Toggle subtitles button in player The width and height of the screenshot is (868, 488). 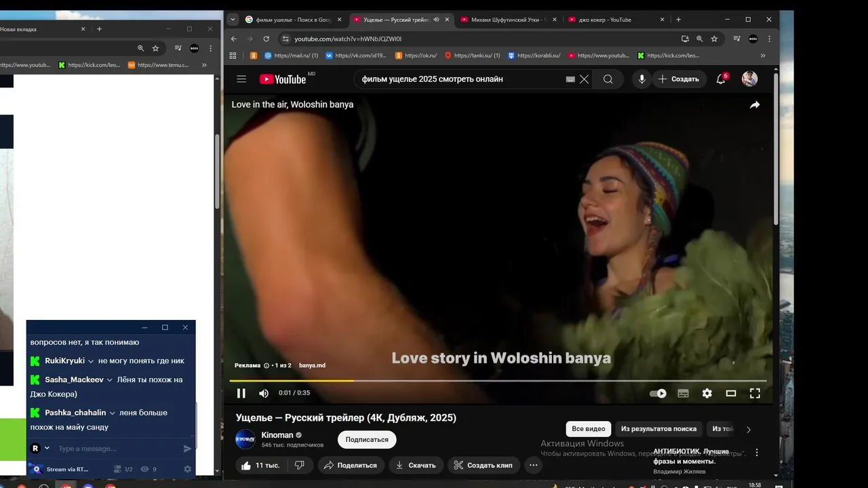pos(683,393)
